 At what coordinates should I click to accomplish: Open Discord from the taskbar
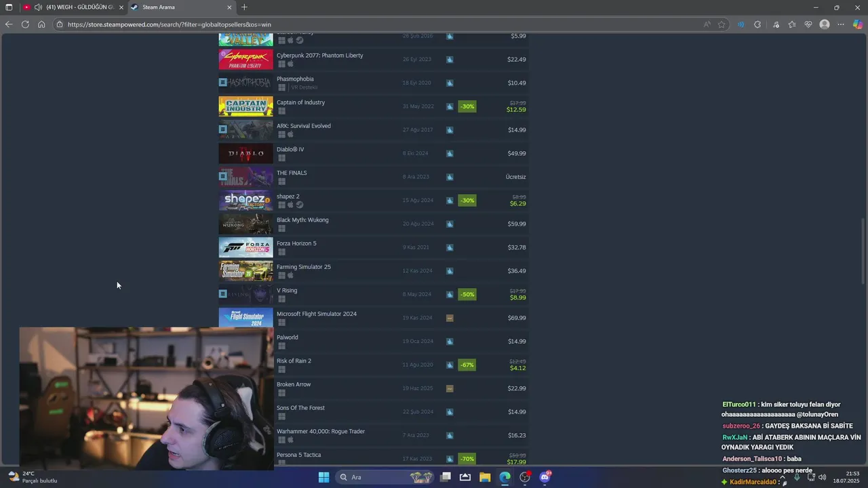point(545,477)
